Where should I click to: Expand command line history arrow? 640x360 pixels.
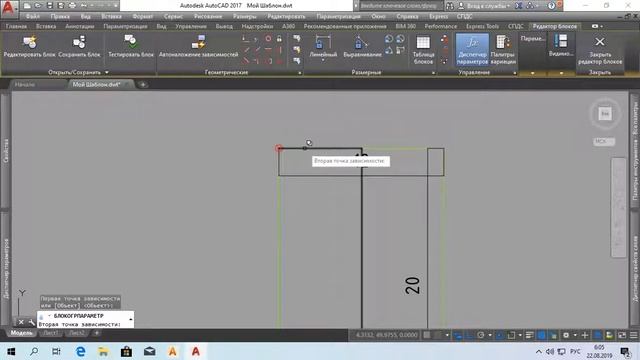click(131, 319)
